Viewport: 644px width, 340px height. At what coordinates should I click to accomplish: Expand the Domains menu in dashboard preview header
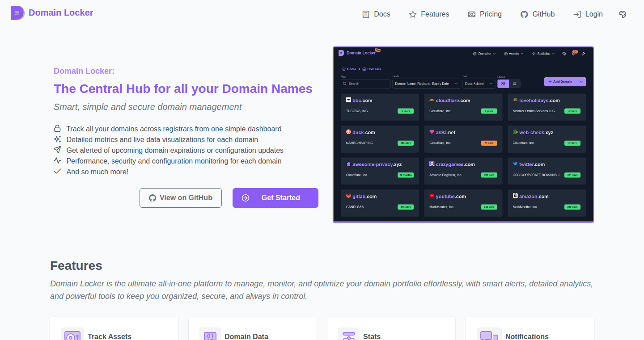coord(485,54)
